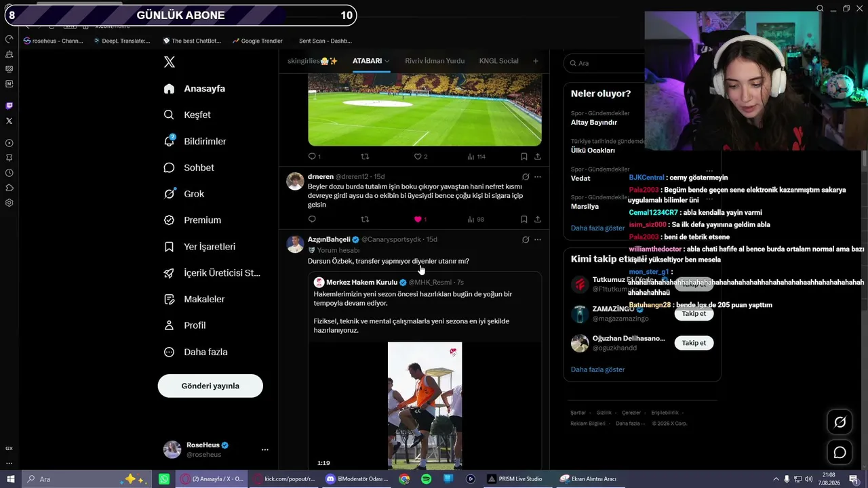
Task: Expand the ATABARI tab dropdown chevron
Action: pos(387,61)
